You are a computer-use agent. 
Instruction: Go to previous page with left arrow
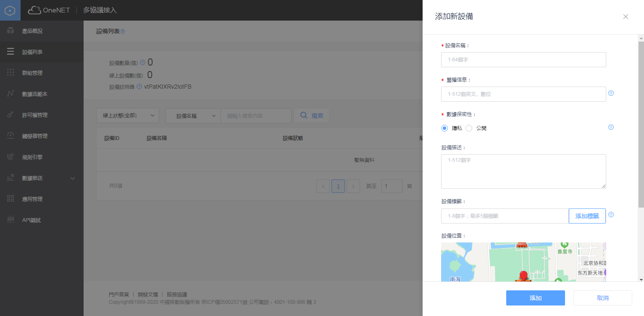pos(323,186)
